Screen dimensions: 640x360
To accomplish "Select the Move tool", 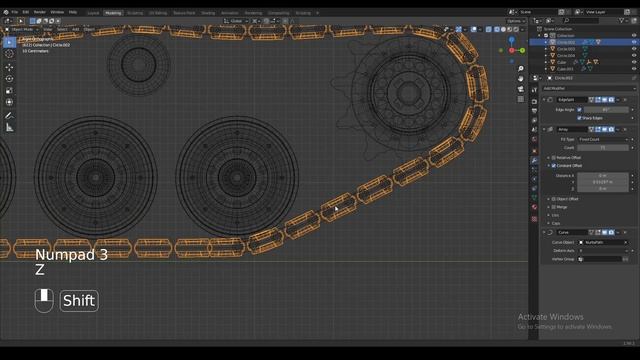I will coord(9,67).
